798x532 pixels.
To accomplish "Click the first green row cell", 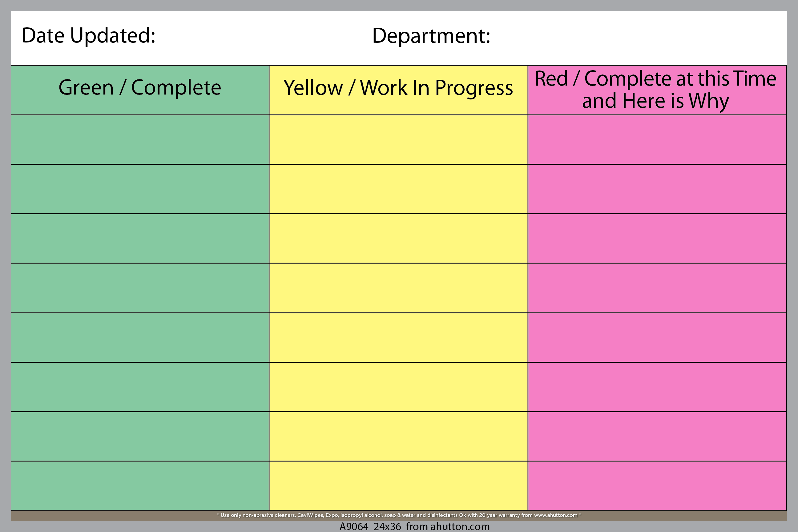I will 140,139.
